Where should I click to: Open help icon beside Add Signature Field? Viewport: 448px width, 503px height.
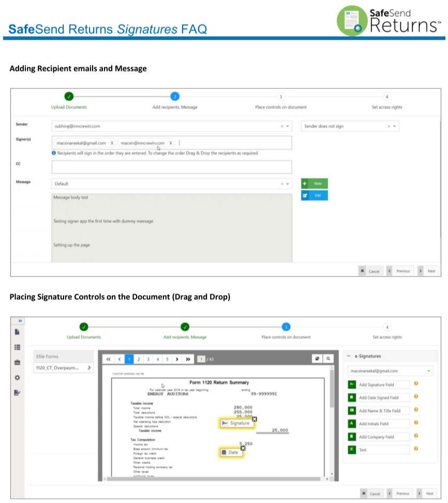point(416,384)
